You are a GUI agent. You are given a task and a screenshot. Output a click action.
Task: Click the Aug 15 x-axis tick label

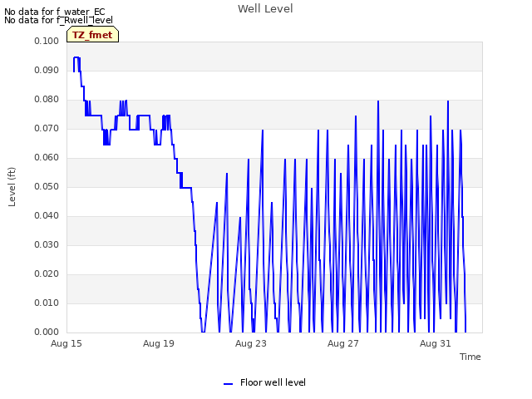pyautogui.click(x=66, y=343)
